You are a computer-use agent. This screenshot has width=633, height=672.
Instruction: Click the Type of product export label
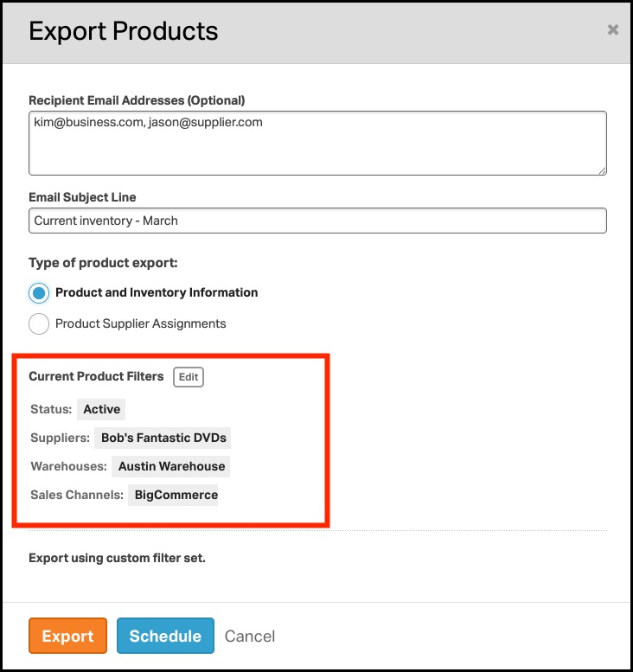tap(109, 263)
